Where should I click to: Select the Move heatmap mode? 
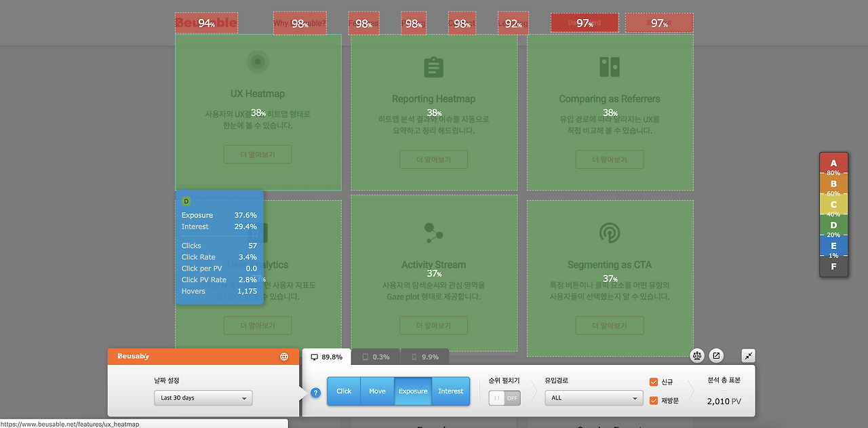(377, 391)
